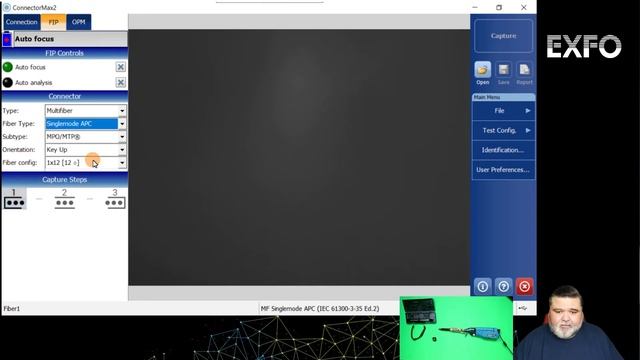Click the Connector section header
The image size is (640, 360).
click(x=64, y=96)
